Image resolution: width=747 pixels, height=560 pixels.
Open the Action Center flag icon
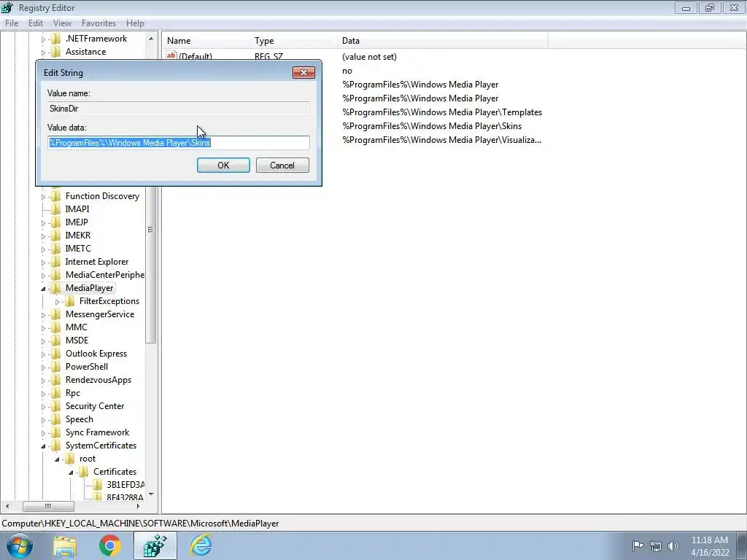[638, 546]
